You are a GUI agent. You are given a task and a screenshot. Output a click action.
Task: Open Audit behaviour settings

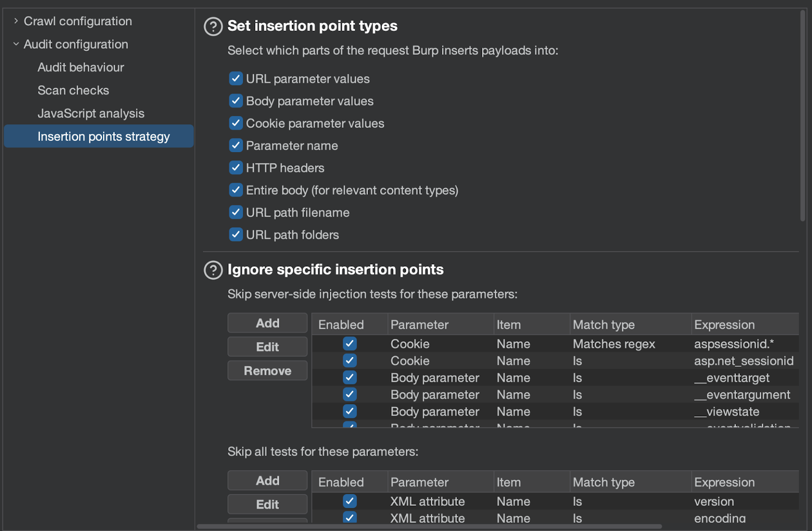81,67
